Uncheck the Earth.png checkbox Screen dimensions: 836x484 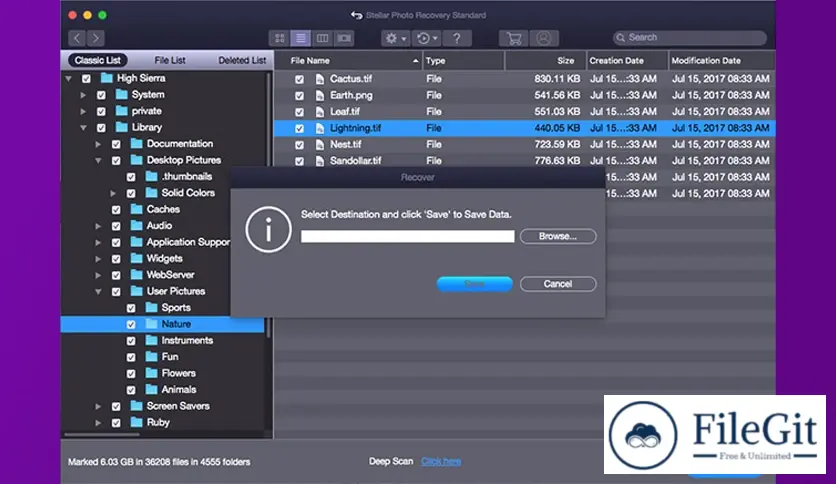pos(300,95)
